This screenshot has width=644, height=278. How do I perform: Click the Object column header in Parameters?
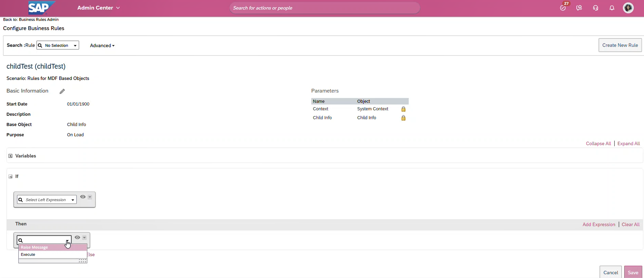tap(363, 101)
